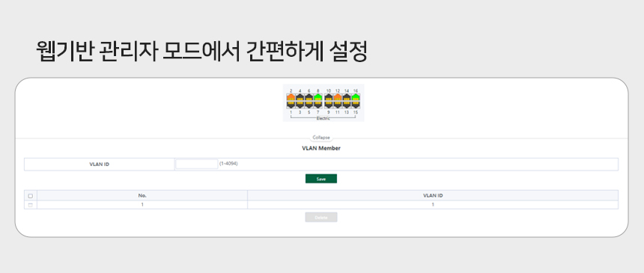Save the VLAN member setting
This screenshot has width=644, height=273.
(321, 179)
